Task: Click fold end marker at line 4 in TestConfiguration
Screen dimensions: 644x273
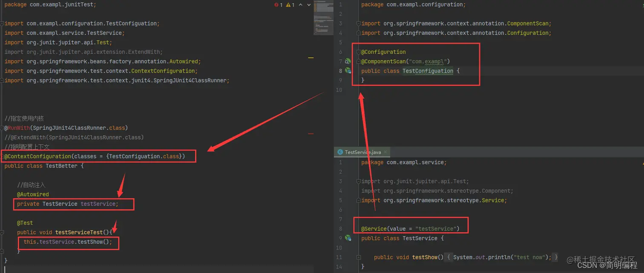Action: [x=359, y=33]
